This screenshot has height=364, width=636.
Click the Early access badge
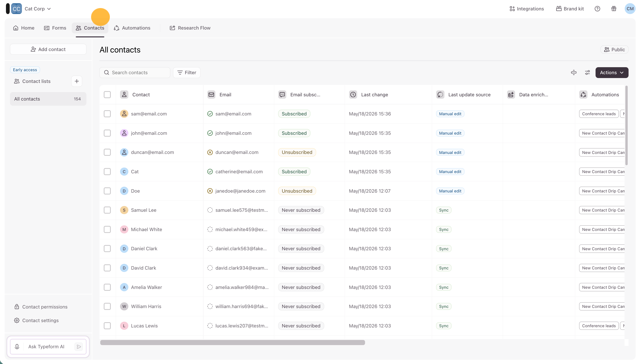(25, 70)
